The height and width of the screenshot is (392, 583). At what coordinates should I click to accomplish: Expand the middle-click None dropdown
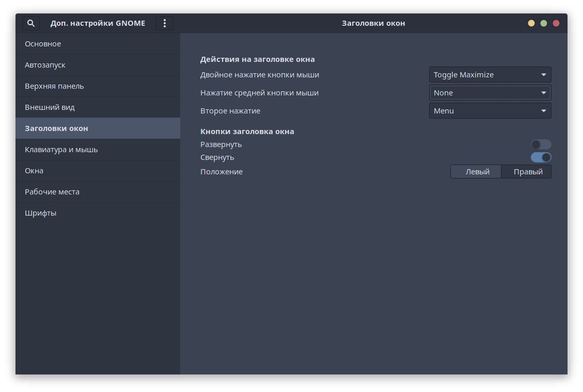(x=490, y=93)
